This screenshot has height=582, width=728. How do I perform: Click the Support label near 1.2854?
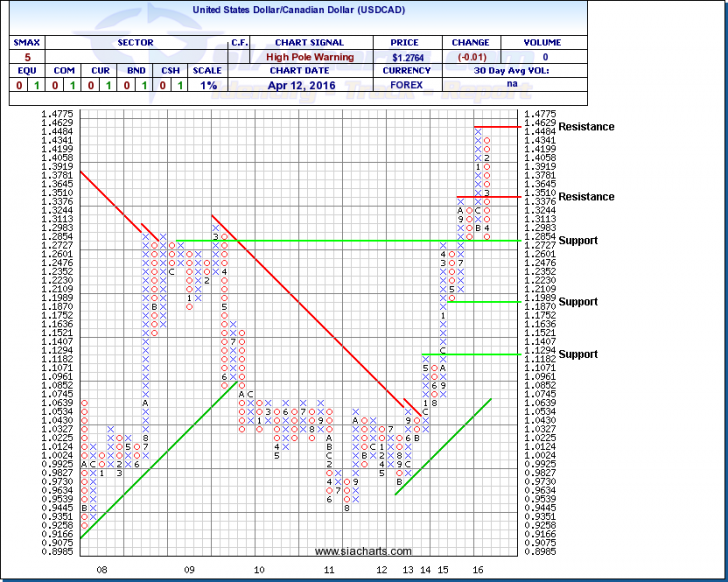point(578,241)
